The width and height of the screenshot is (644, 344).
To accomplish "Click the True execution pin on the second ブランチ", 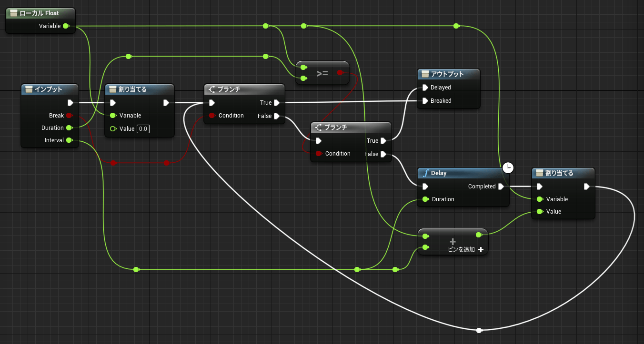I will tap(384, 140).
